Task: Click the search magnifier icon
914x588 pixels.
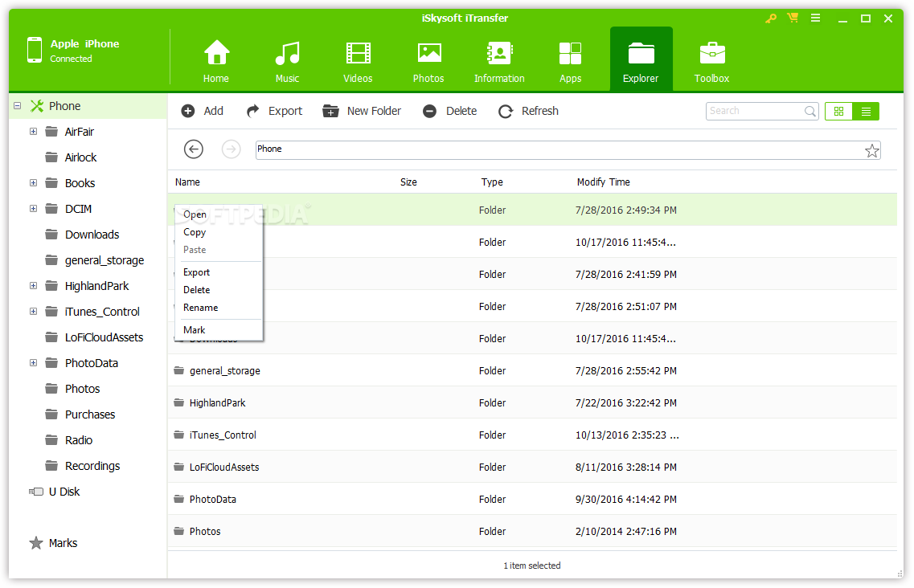Action: (x=810, y=111)
